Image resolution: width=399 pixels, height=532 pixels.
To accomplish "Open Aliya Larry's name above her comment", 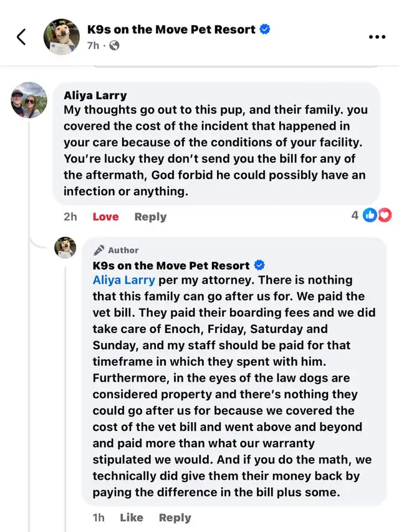I will pyautogui.click(x=95, y=95).
